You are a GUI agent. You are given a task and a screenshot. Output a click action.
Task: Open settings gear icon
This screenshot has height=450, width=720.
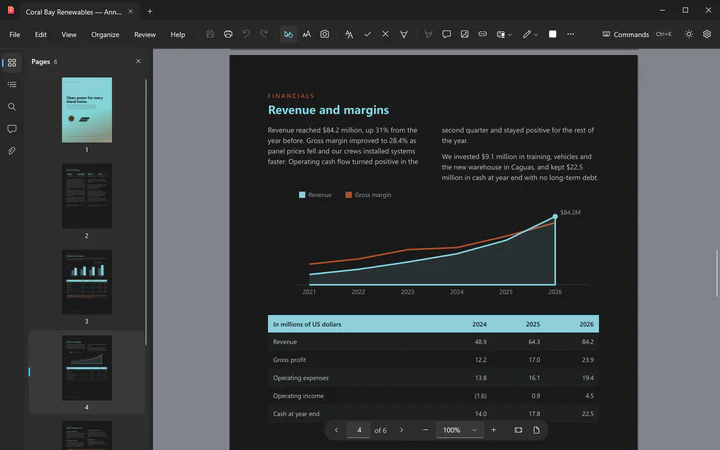point(707,34)
